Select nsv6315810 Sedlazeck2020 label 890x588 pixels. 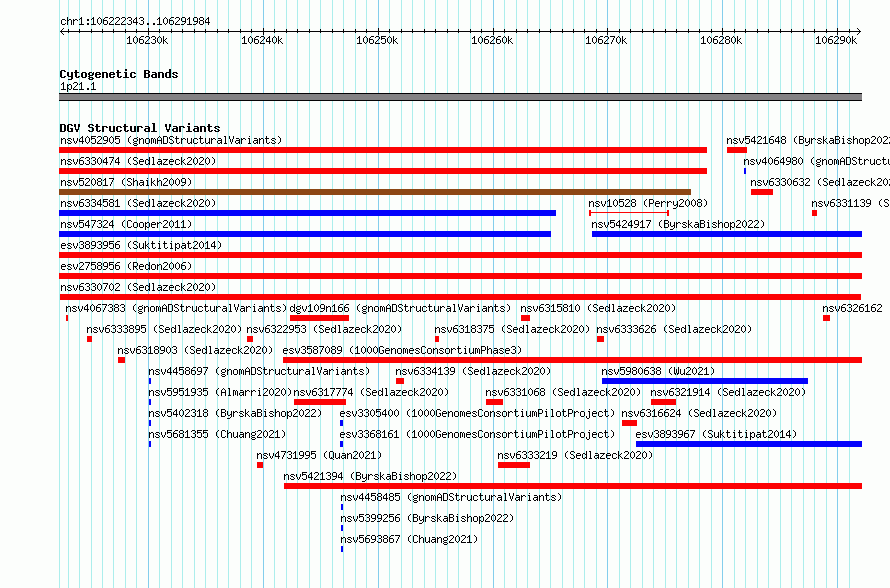[598, 308]
